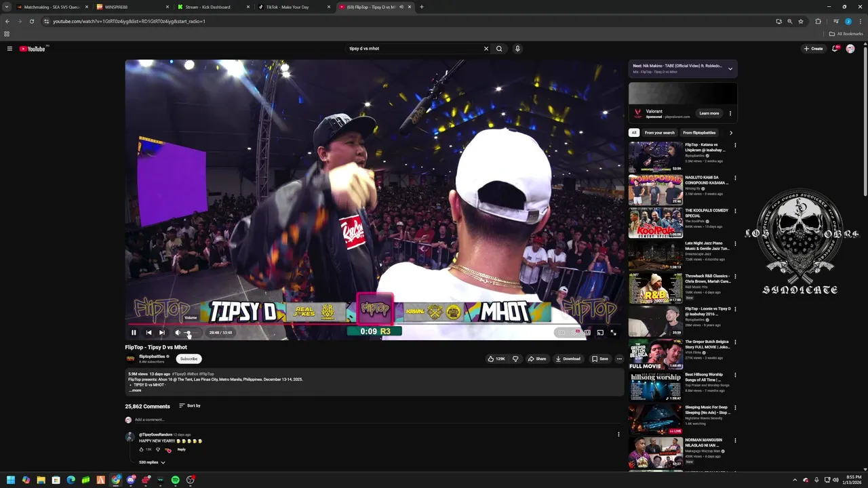
Task: Mute the video with the speaker icon
Action: pyautogui.click(x=178, y=332)
